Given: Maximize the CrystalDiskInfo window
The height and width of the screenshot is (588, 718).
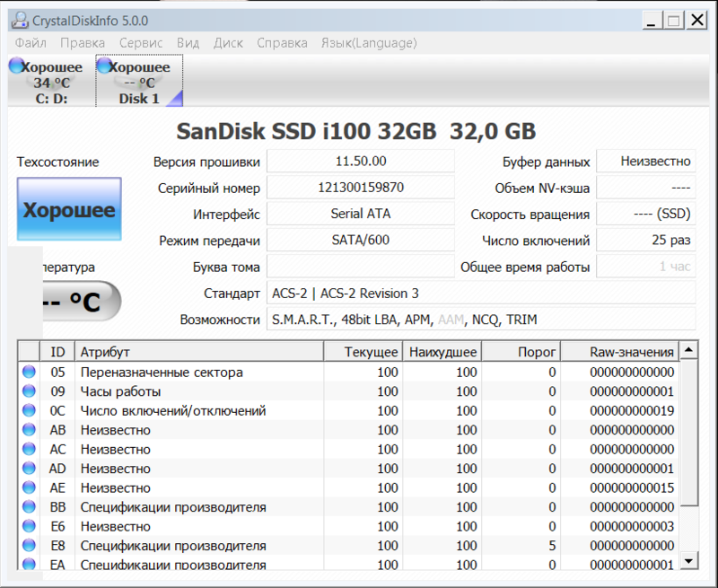Looking at the screenshot, I should pyautogui.click(x=673, y=21).
